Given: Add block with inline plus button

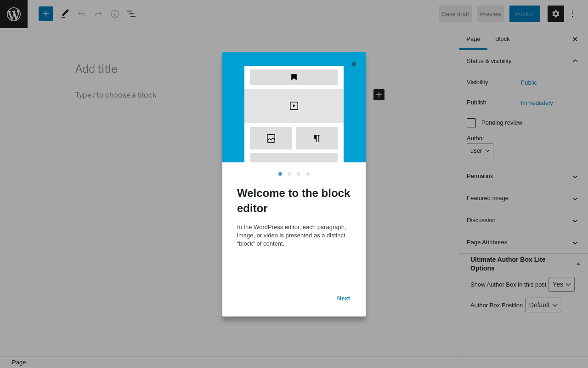Looking at the screenshot, I should pyautogui.click(x=379, y=95).
